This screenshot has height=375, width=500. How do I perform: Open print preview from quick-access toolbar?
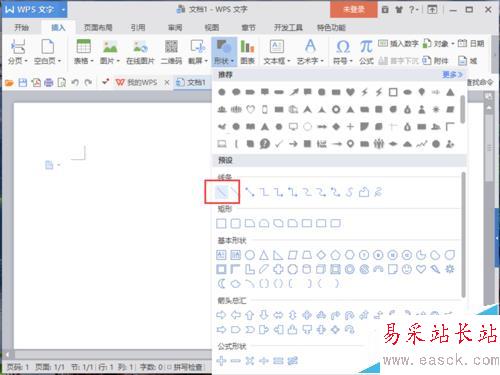click(x=62, y=82)
